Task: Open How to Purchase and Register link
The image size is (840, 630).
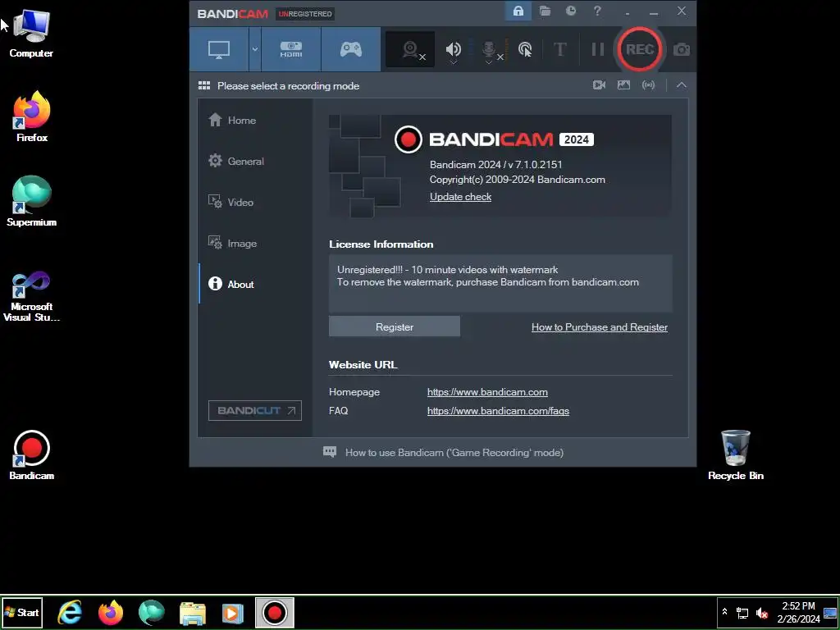Action: coord(600,326)
